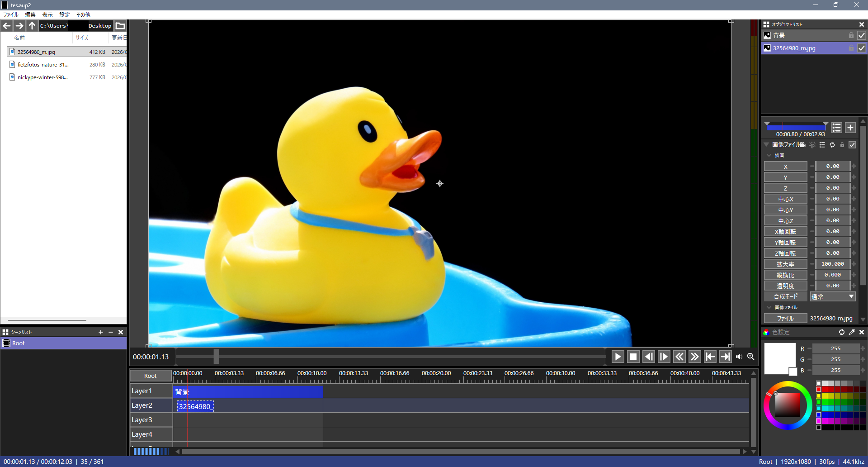Viewport: 868px width, 467px height.
Task: Disable the 画像ファイル effect checkbox
Action: pyautogui.click(x=852, y=145)
